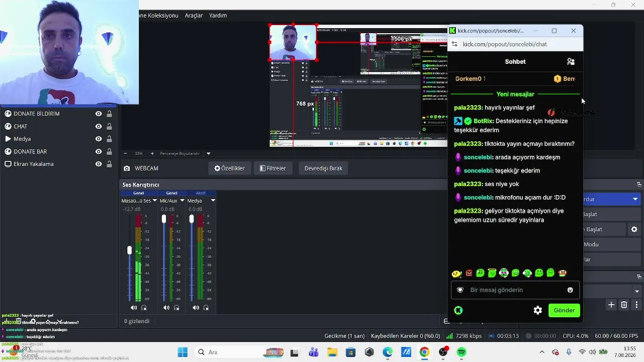The image size is (644, 362).
Task: Mute the Mic/Aux channel speaker icon
Action: click(x=167, y=308)
